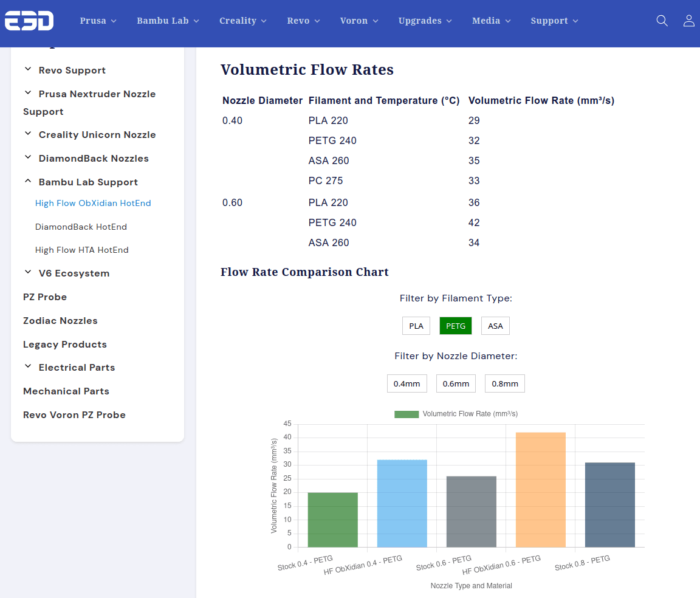Go to Revo Voron PZ Probe section
The width and height of the screenshot is (700, 598).
(74, 415)
